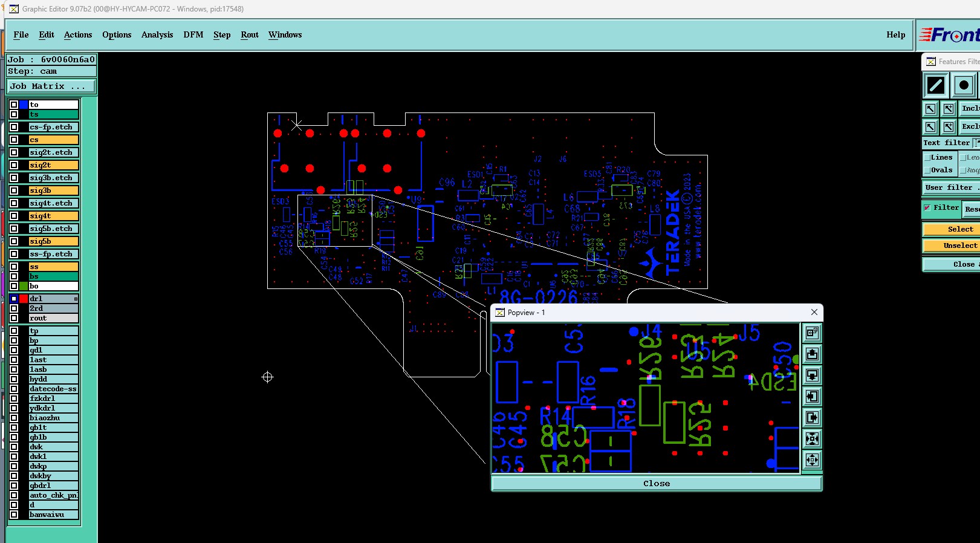Toggle display of layer 'sig2t'
The width and height of the screenshot is (980, 543).
click(x=14, y=165)
